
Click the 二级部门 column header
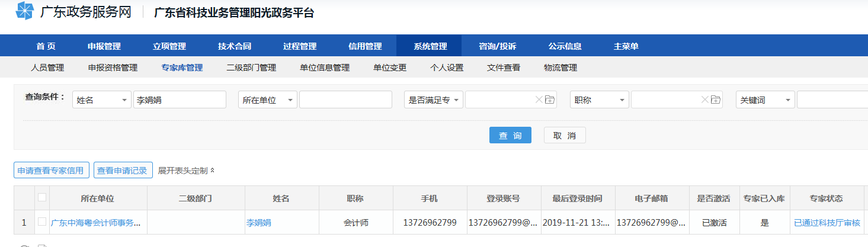(x=196, y=198)
